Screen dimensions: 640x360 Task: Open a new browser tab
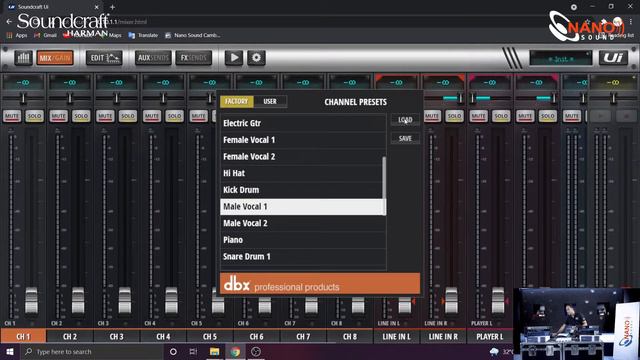click(112, 7)
